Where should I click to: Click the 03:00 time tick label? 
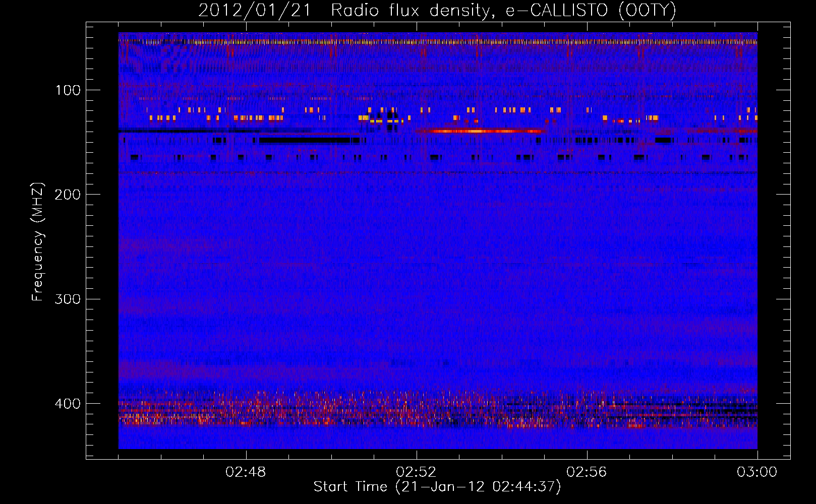click(757, 472)
